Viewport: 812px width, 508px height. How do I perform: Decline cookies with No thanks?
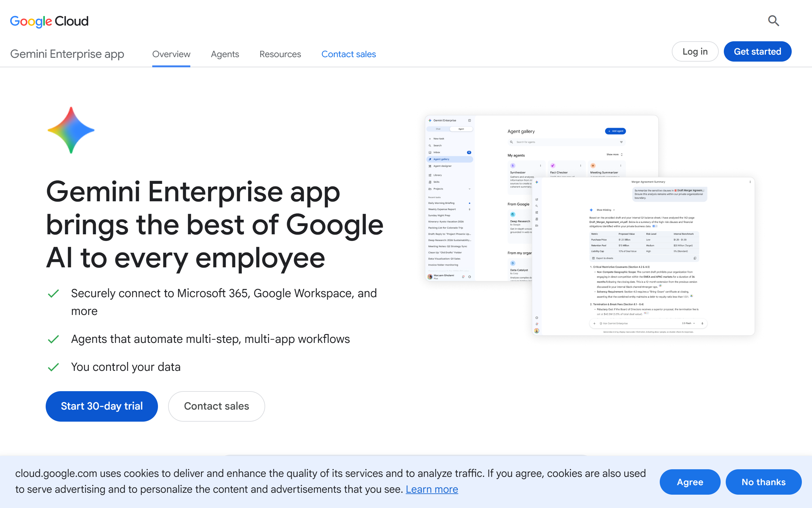click(763, 482)
